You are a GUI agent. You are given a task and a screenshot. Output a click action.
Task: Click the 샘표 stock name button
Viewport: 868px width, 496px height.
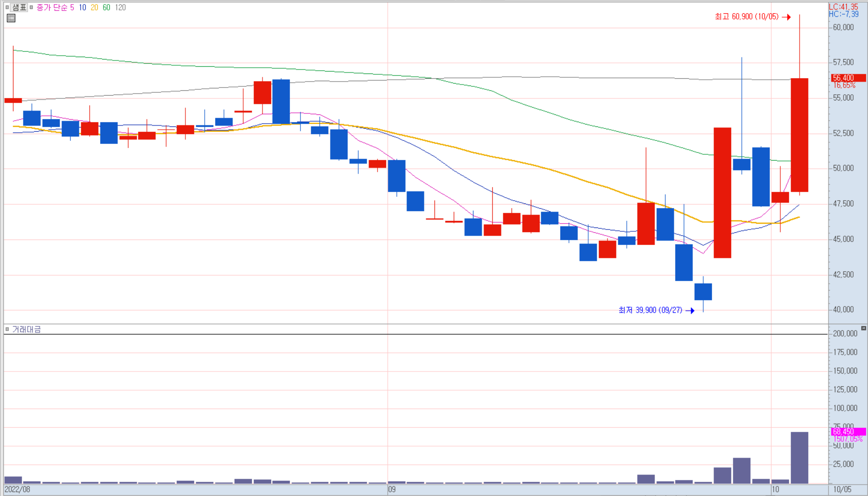(x=19, y=7)
